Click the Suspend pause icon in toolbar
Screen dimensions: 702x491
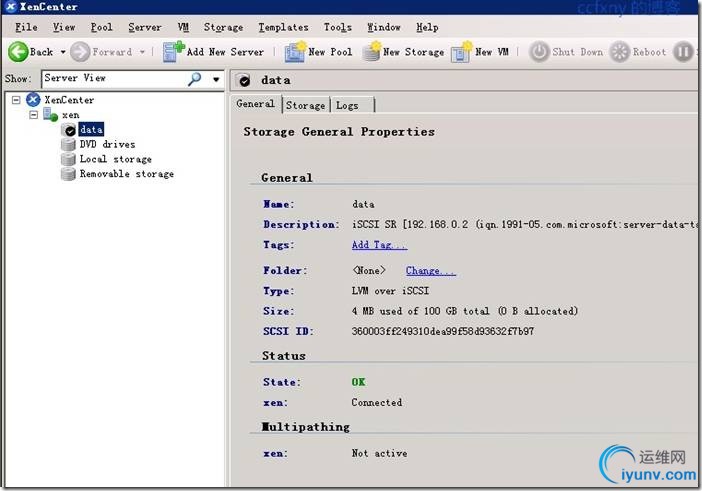[x=683, y=52]
